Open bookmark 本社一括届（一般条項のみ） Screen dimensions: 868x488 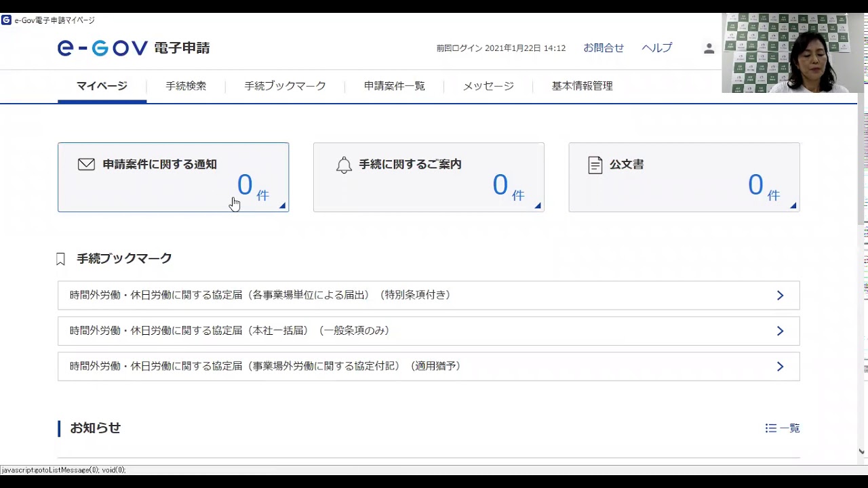click(429, 331)
